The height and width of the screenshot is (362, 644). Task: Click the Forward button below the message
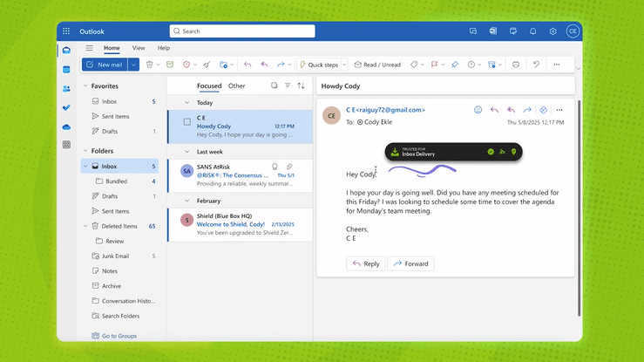(410, 263)
